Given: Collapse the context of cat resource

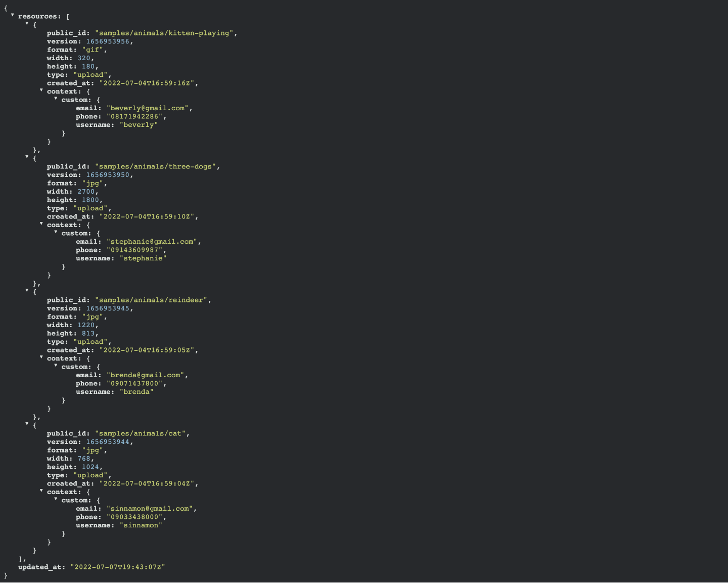Looking at the screenshot, I should coord(41,490).
